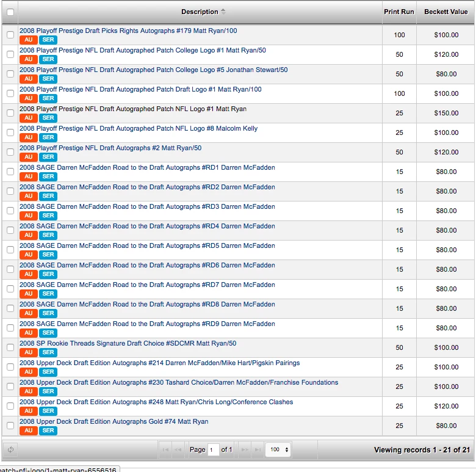Check the box for Upper Deck #248 Matt Ryan/Chris Long

[10, 406]
